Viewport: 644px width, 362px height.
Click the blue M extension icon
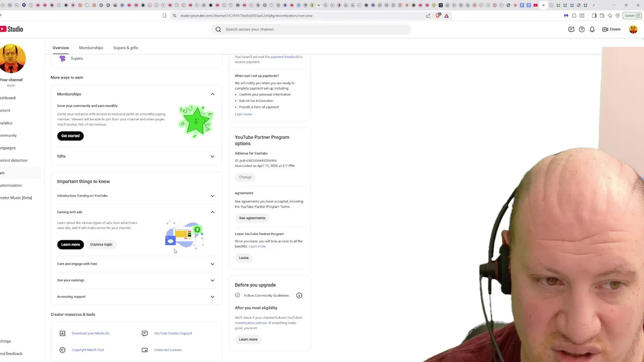pyautogui.click(x=566, y=16)
